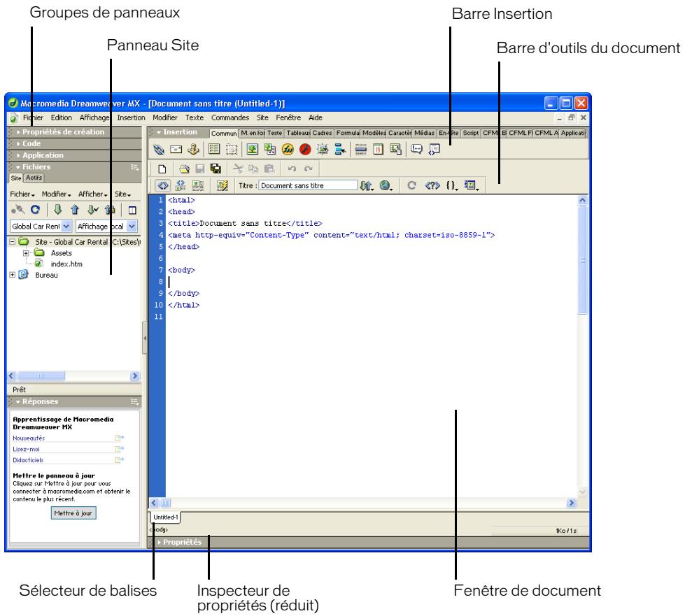Open the Global Car Rental site dropdown
The width and height of the screenshot is (685, 616).
click(66, 226)
